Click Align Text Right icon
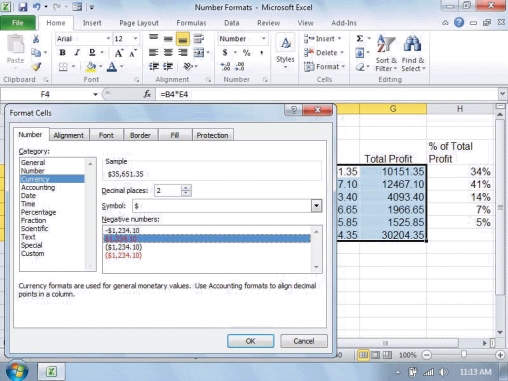The image size is (508, 381). tap(183, 52)
